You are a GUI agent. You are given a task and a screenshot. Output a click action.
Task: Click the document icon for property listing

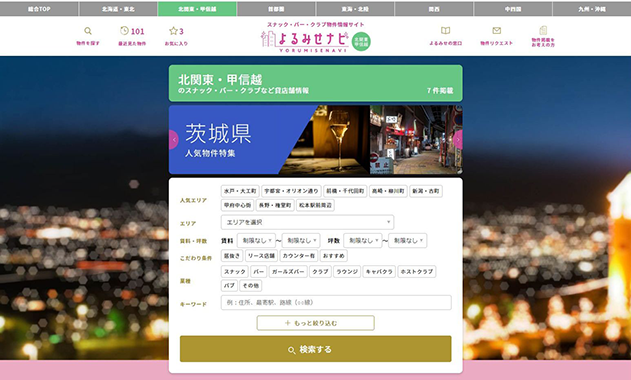[x=543, y=30]
